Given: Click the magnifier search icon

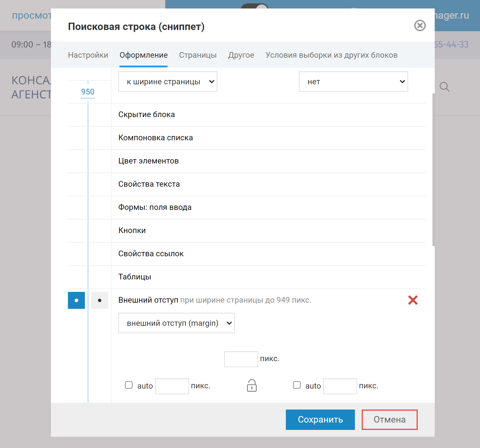Looking at the screenshot, I should pyautogui.click(x=444, y=87).
